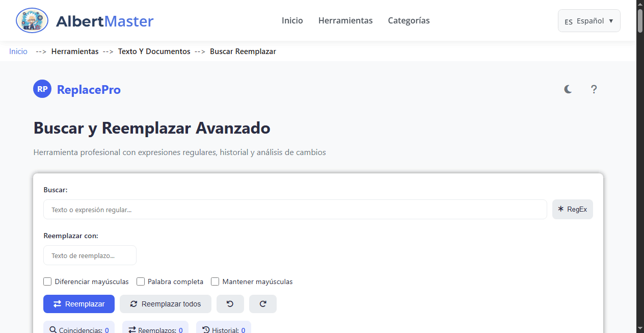Check the Palabra completa option
The width and height of the screenshot is (644, 333).
141,281
